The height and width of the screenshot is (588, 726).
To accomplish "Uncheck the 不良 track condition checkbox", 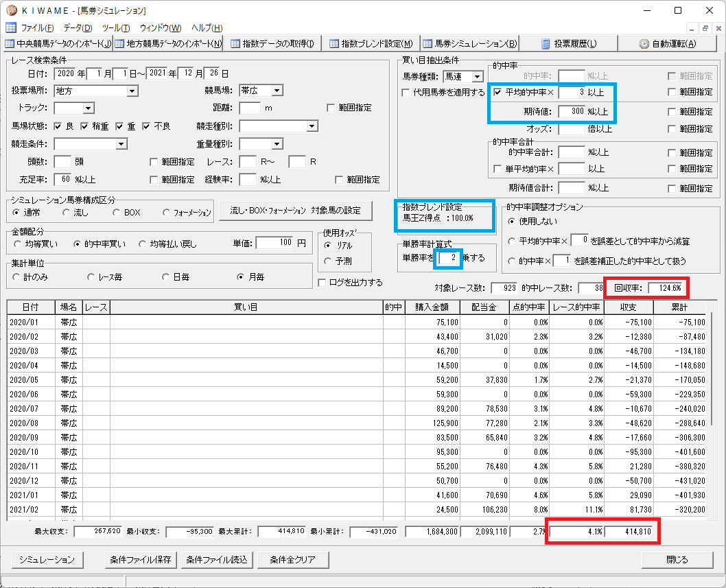I will click(x=146, y=126).
